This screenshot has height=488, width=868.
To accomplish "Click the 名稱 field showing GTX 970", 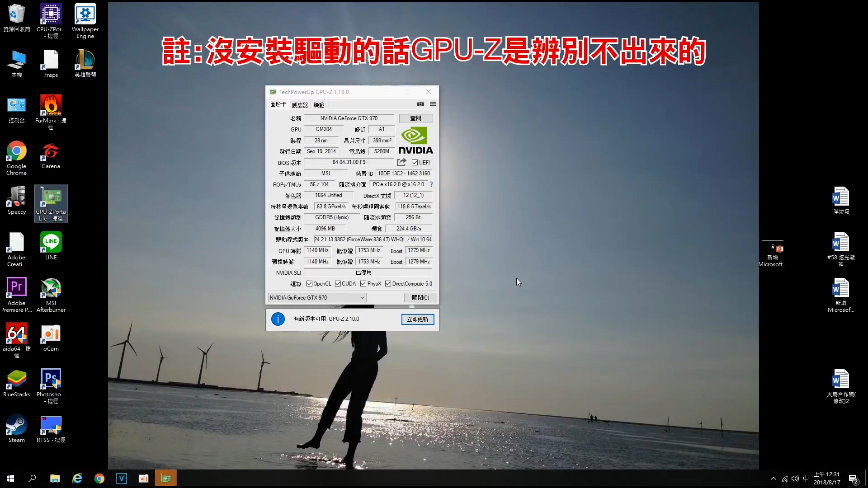I will [349, 118].
